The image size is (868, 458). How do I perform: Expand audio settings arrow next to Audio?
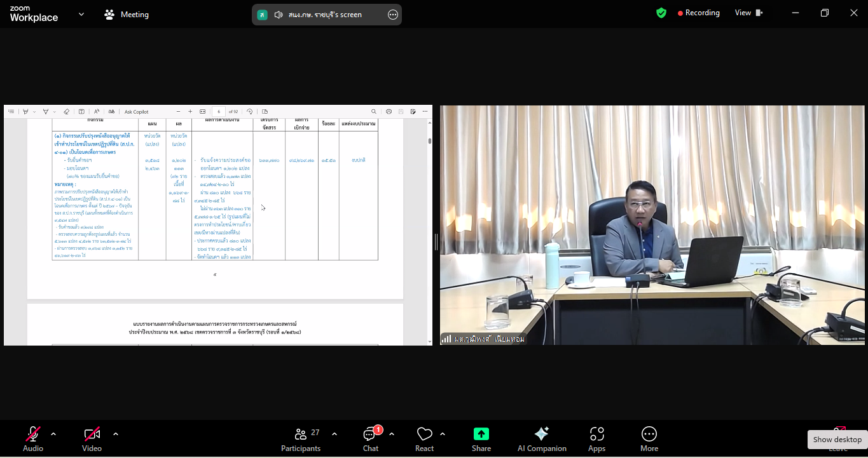(53, 434)
